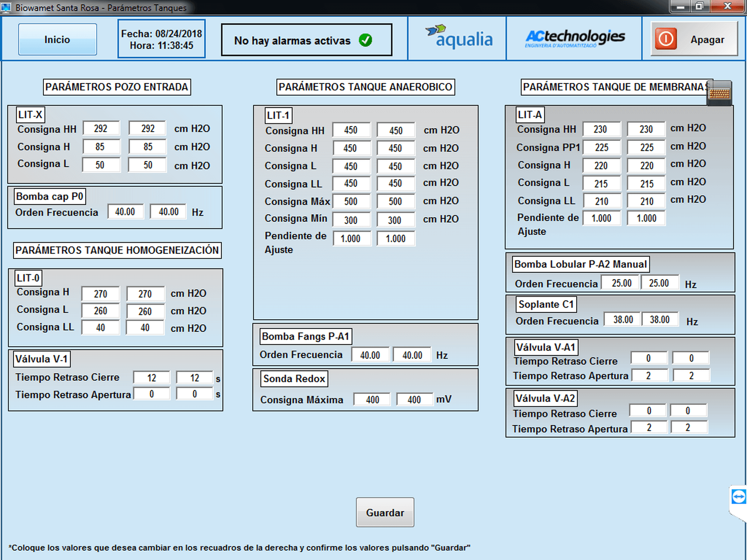Click the footer instruction text about Guardar

point(240,547)
